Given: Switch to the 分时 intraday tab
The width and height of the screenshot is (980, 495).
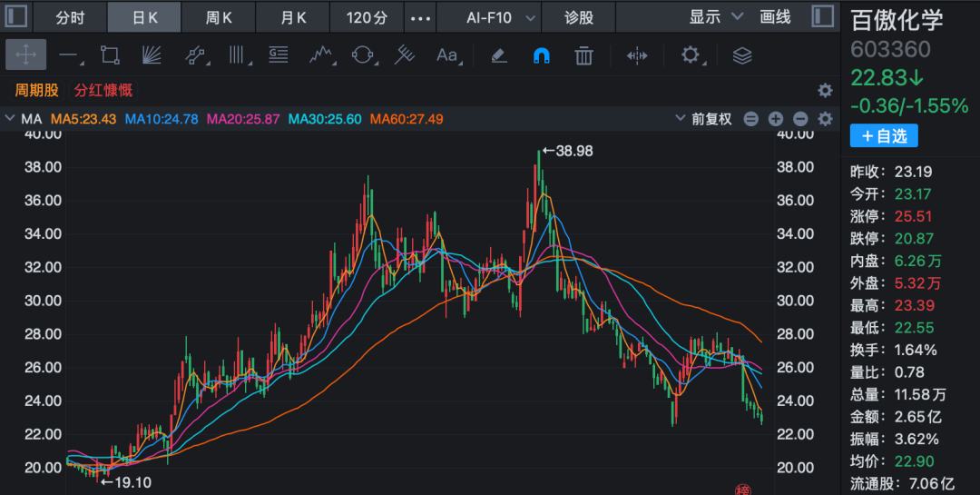Looking at the screenshot, I should [x=70, y=17].
